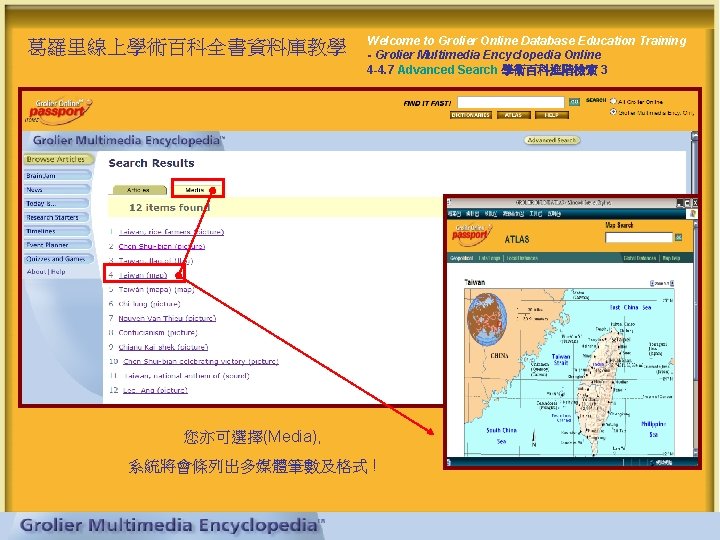Click the Zoom out control above Taiwan map
This screenshot has width=720, height=540.
(x=652, y=283)
